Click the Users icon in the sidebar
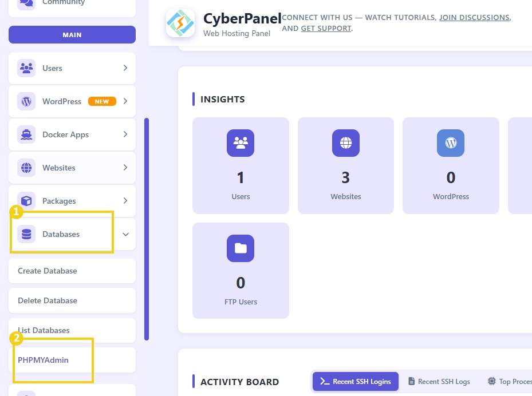Image resolution: width=532 pixels, height=396 pixels. coord(26,68)
